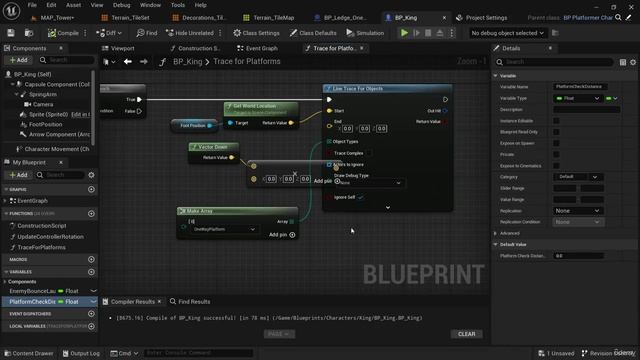
Task: Toggle Private checkbox in Details
Action: pyautogui.click(x=556, y=154)
